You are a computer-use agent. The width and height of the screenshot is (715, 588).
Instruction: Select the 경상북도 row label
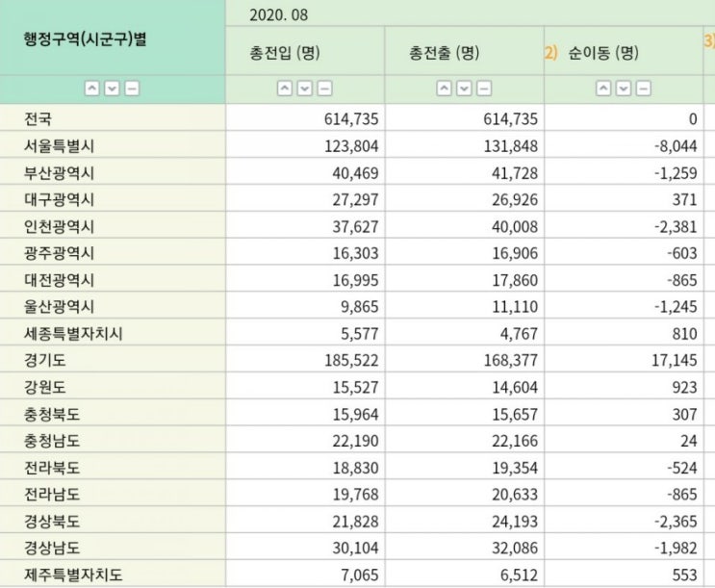click(x=52, y=521)
